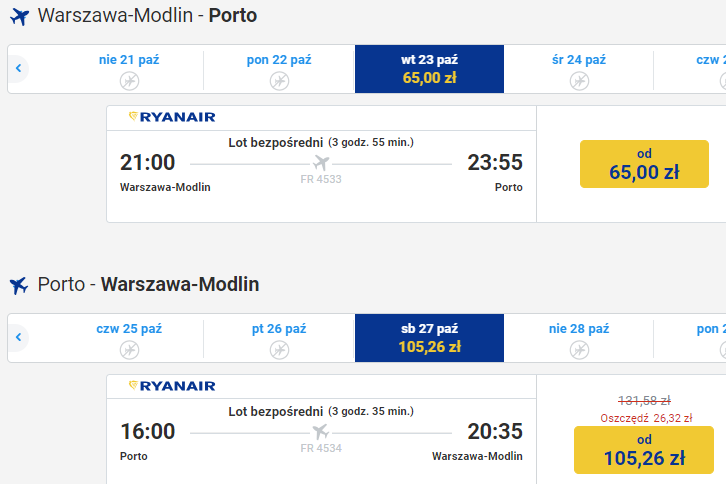Choose the return fare od 105,26 zł
726x484 pixels.
[x=644, y=450]
